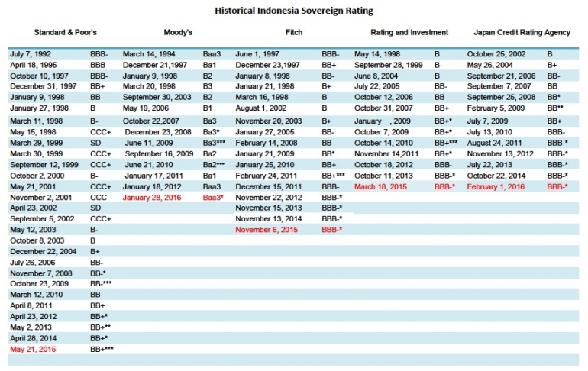Screen dimensions: 588x371
Task: Click the date 'September 12, 1999'
Action: click(44, 165)
